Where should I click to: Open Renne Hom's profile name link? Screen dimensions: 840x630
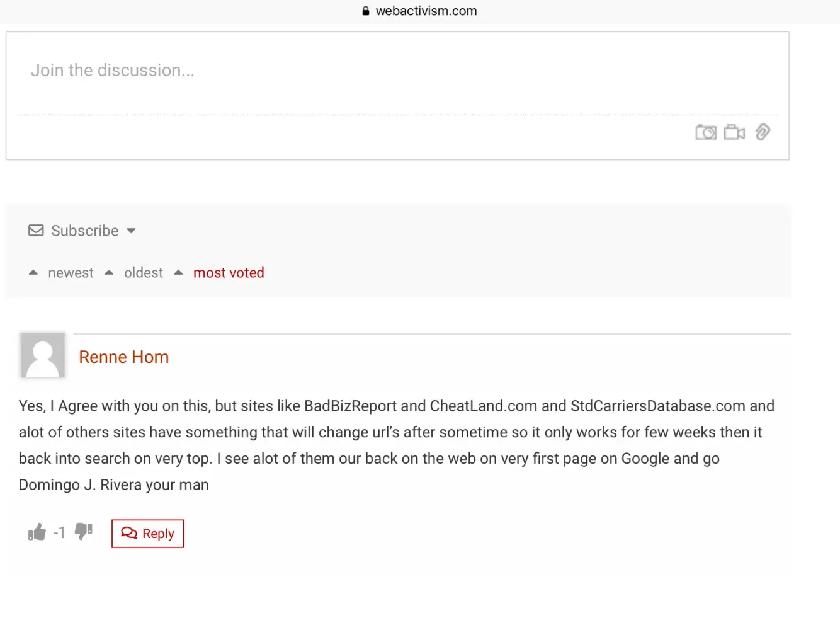pyautogui.click(x=124, y=357)
